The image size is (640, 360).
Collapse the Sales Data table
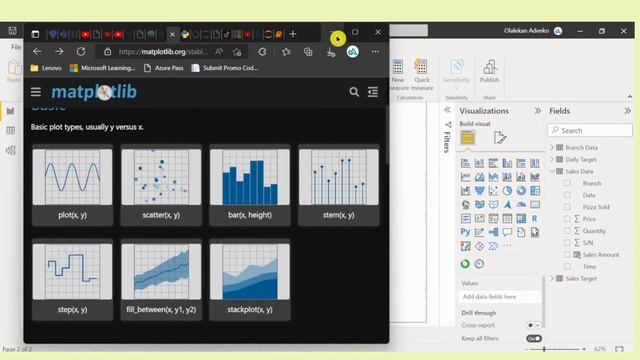[x=552, y=171]
